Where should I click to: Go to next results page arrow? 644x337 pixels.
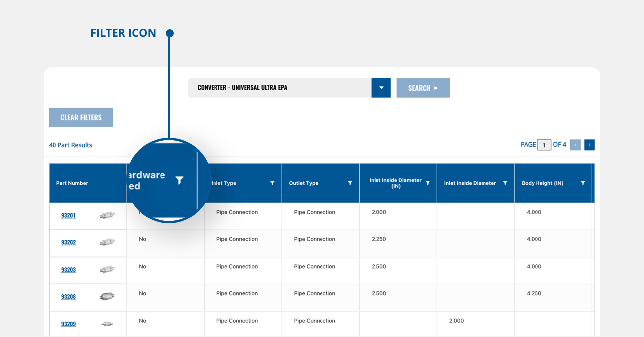(589, 145)
